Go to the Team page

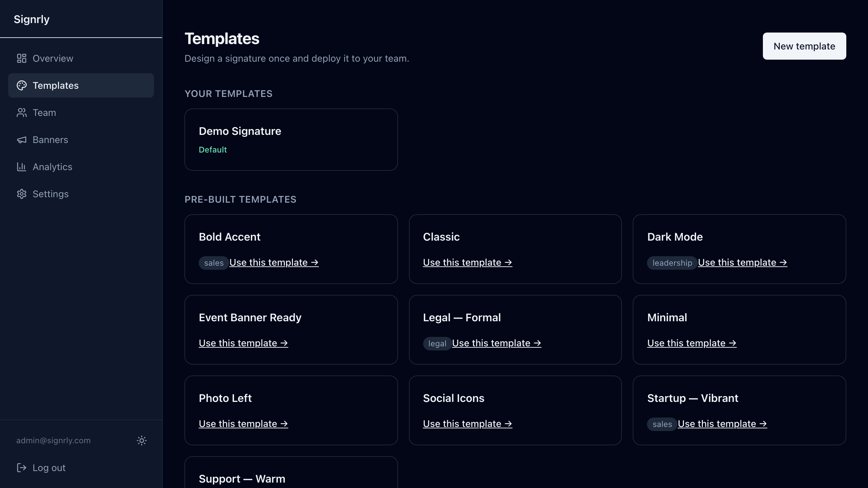[x=81, y=113]
